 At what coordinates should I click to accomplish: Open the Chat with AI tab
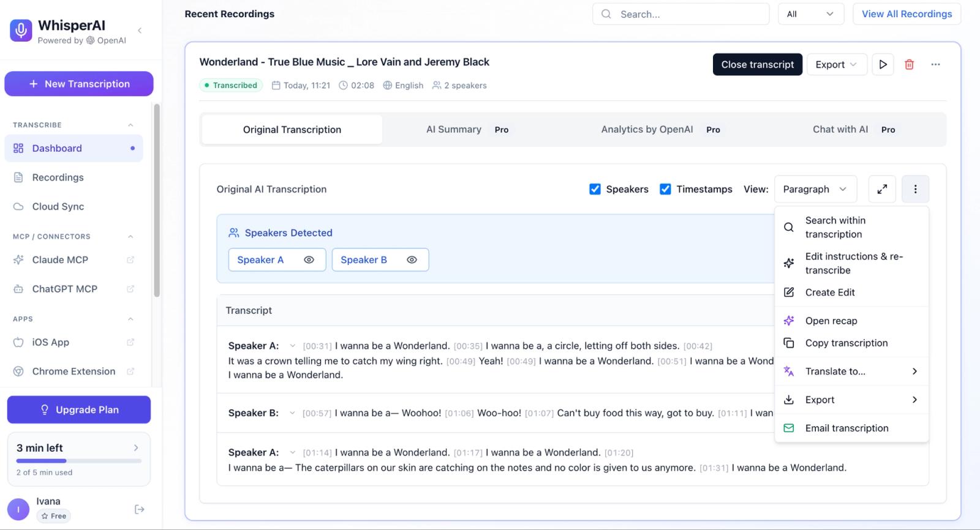click(x=854, y=130)
